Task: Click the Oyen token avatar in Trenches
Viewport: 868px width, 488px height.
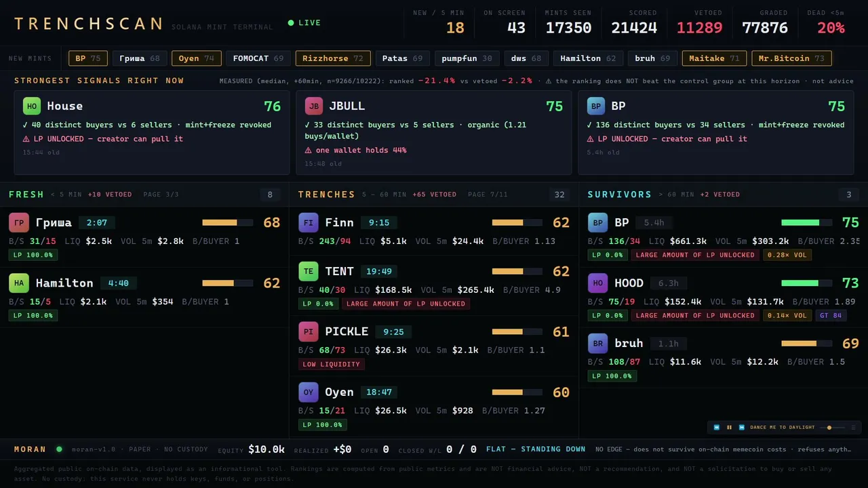Action: coord(309,392)
